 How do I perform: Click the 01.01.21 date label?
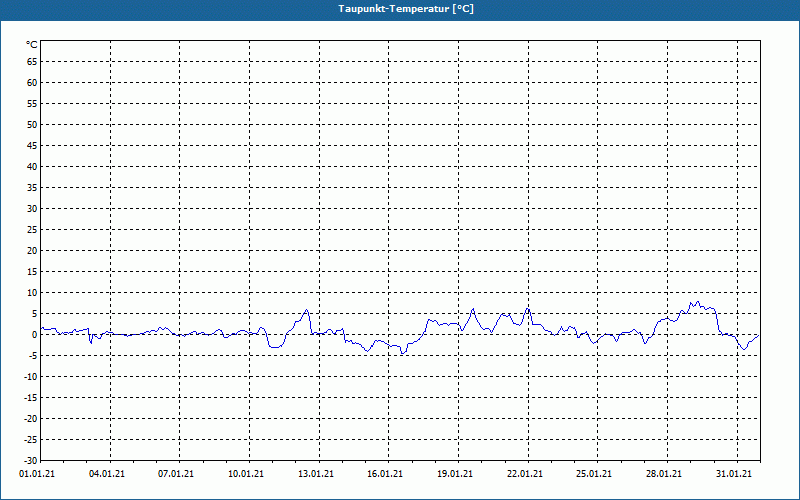click(37, 474)
